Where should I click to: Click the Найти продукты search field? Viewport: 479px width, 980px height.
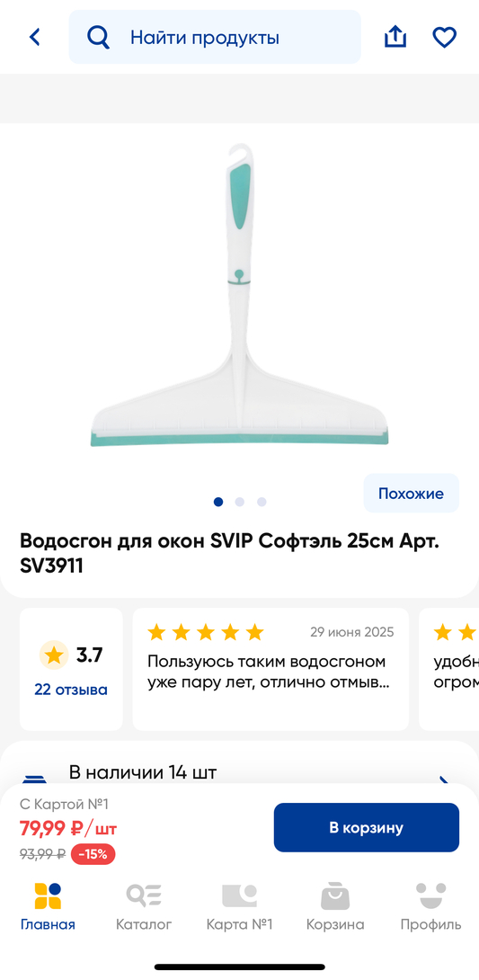click(x=215, y=38)
